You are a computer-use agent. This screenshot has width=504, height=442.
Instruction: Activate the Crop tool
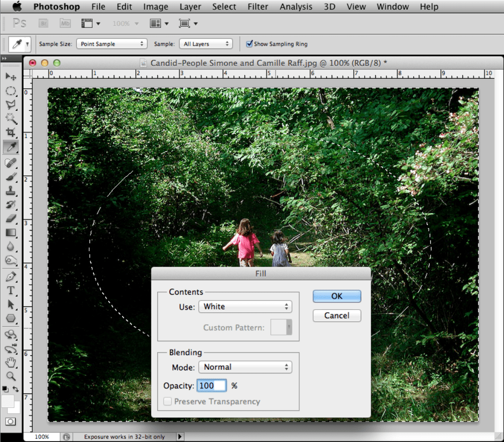11,133
